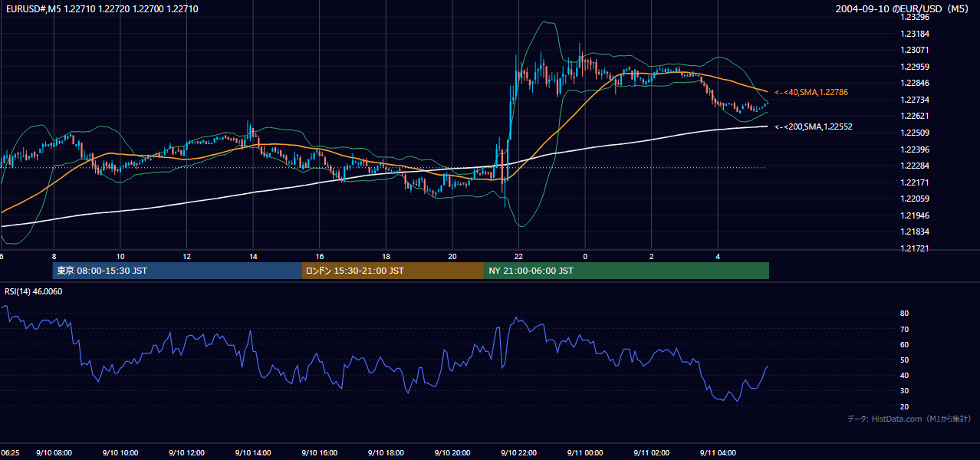980x460 pixels.
Task: Click RSI scale value 50
Action: tap(904, 360)
